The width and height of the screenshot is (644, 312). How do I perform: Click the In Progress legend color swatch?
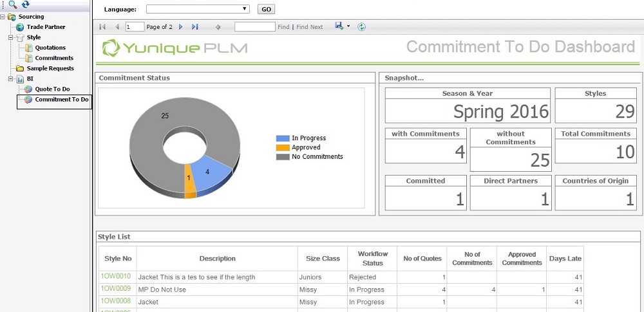pyautogui.click(x=283, y=138)
